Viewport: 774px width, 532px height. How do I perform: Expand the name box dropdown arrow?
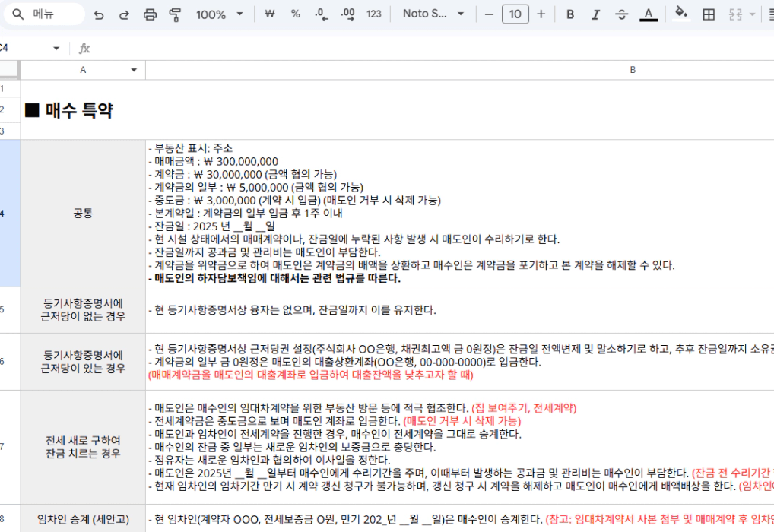[x=56, y=49]
